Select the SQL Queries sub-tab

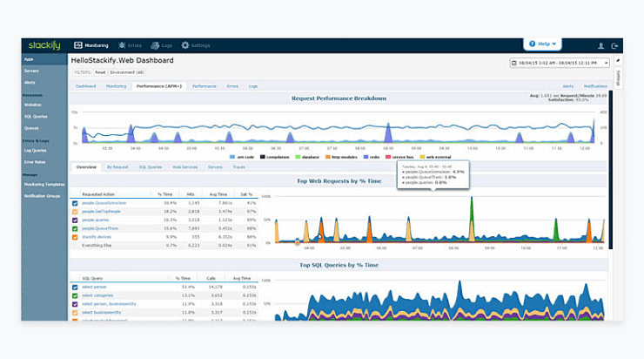point(151,167)
